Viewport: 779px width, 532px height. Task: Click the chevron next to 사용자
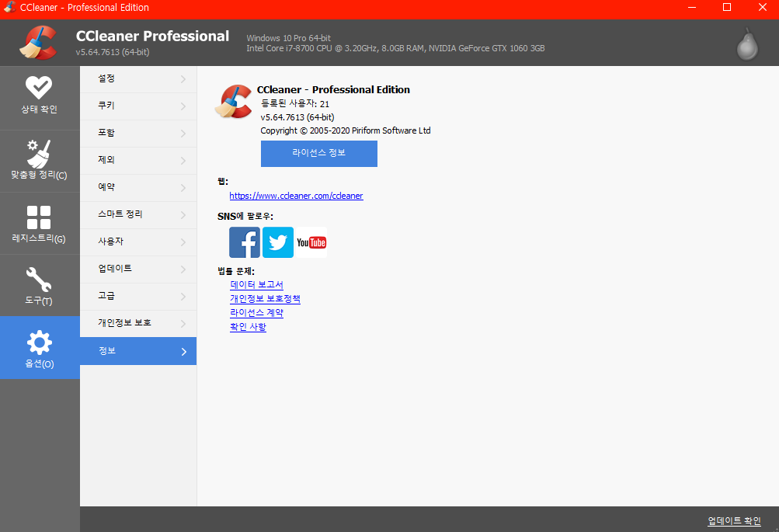point(183,242)
